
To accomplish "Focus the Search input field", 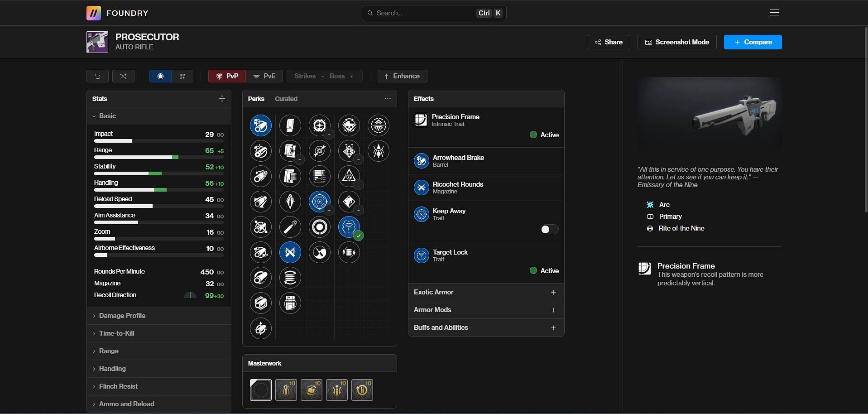I will [x=434, y=13].
